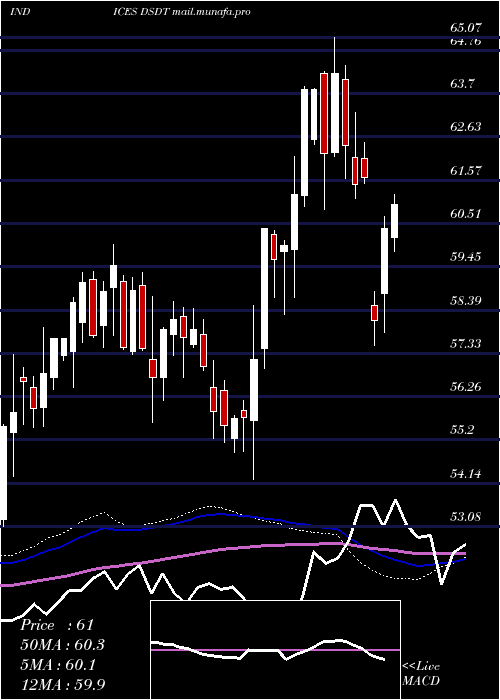Click the 53.08 price axis label
Screen dimensions: 500x700
(466, 517)
